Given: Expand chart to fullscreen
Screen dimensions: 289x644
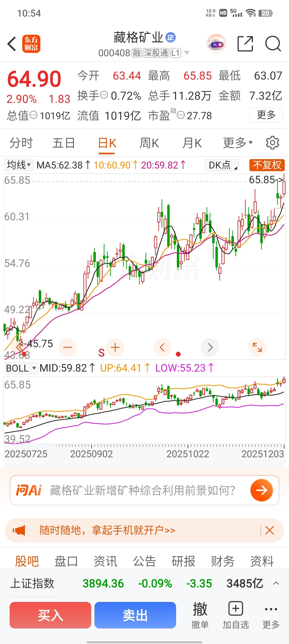Looking at the screenshot, I should (x=257, y=347).
